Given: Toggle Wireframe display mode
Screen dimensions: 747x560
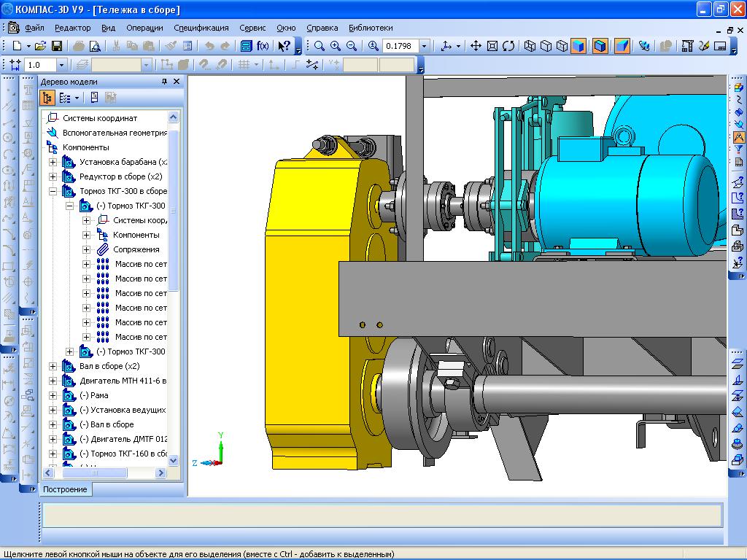Looking at the screenshot, I should 530,46.
